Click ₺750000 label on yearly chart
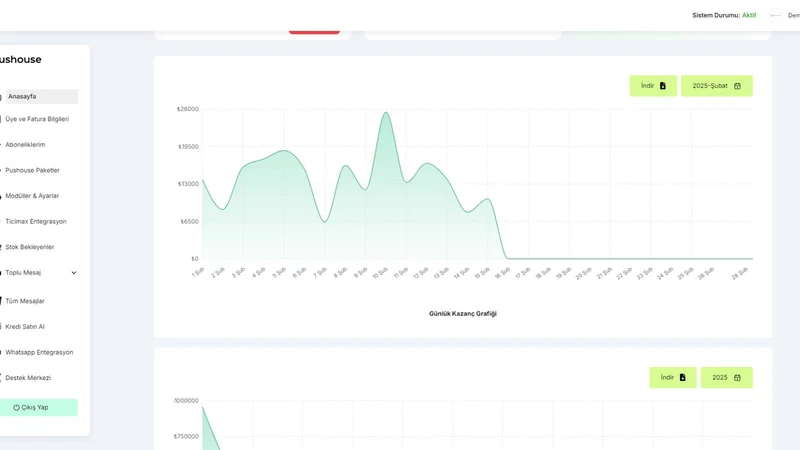Image resolution: width=800 pixels, height=450 pixels. [186, 437]
